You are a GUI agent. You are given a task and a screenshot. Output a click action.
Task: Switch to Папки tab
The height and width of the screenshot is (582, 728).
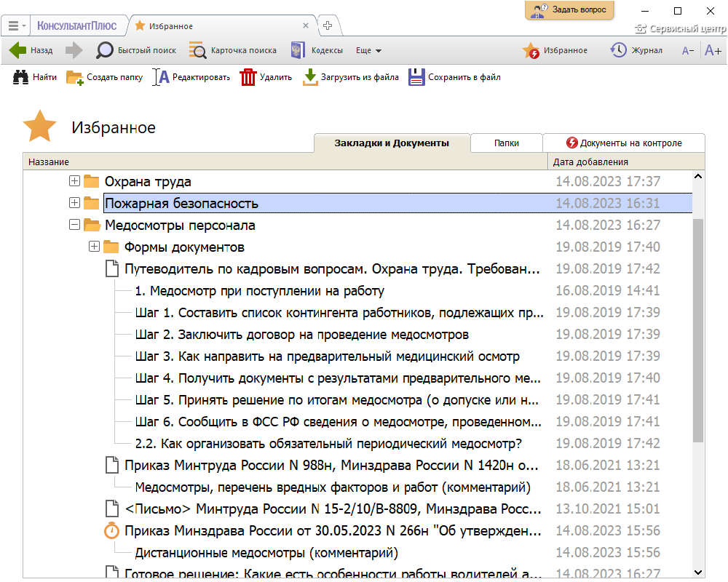click(x=507, y=143)
